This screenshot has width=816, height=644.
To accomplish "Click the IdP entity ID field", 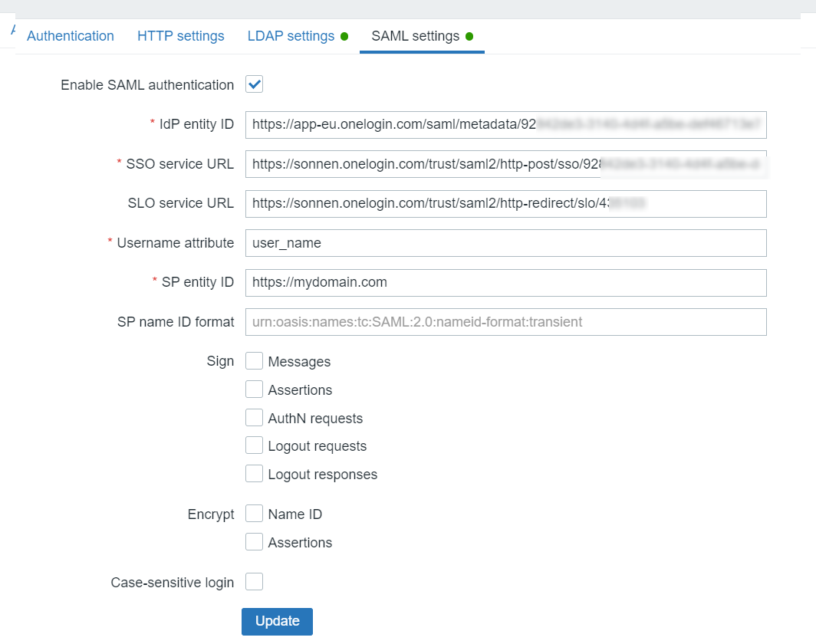I will point(506,124).
